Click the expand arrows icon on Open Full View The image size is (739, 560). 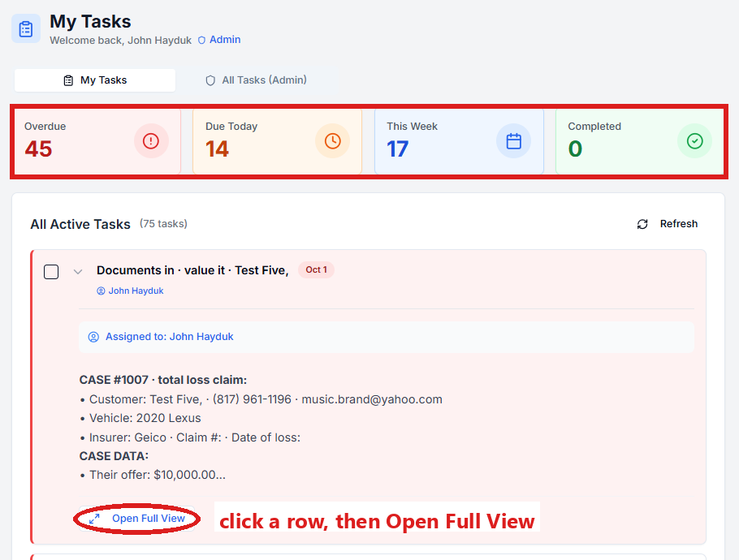click(94, 519)
